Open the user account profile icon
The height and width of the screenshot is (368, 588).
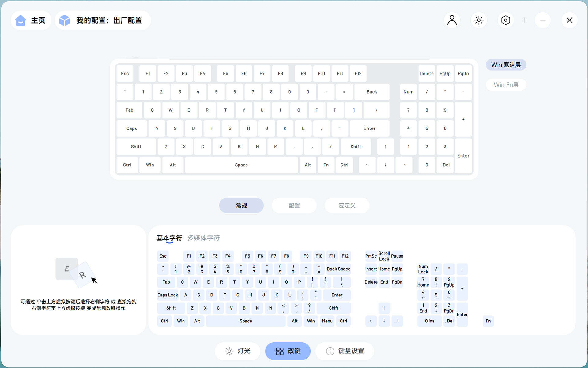pos(452,20)
